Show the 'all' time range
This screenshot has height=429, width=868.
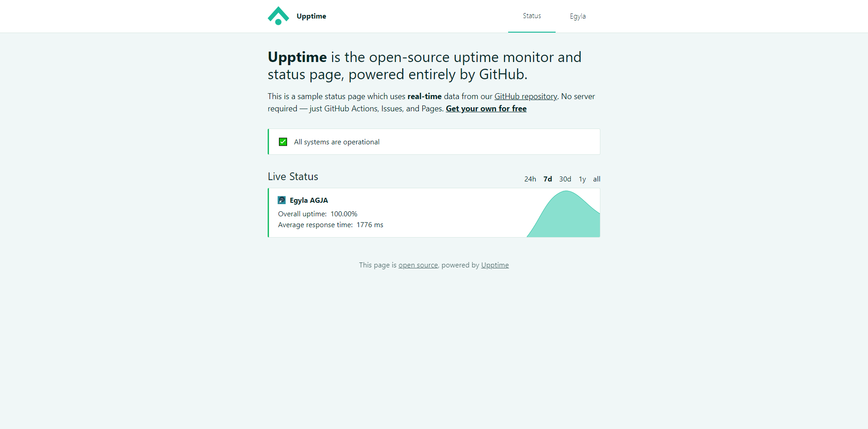coord(597,179)
